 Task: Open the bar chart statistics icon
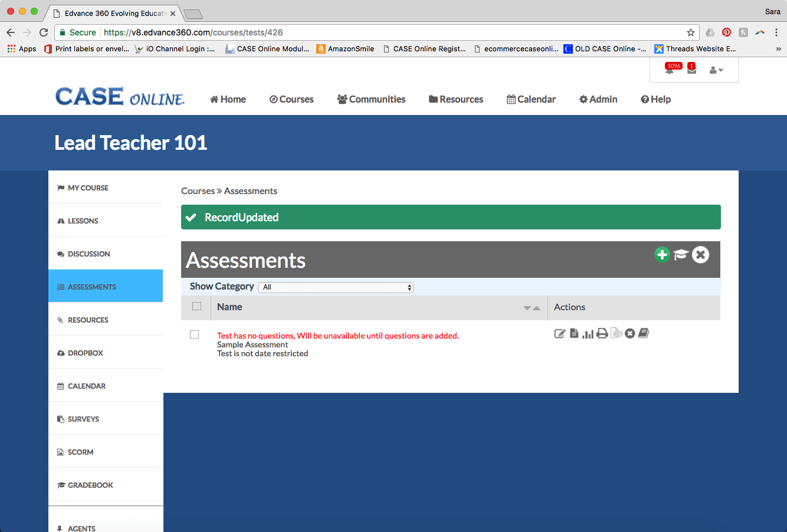tap(588, 334)
